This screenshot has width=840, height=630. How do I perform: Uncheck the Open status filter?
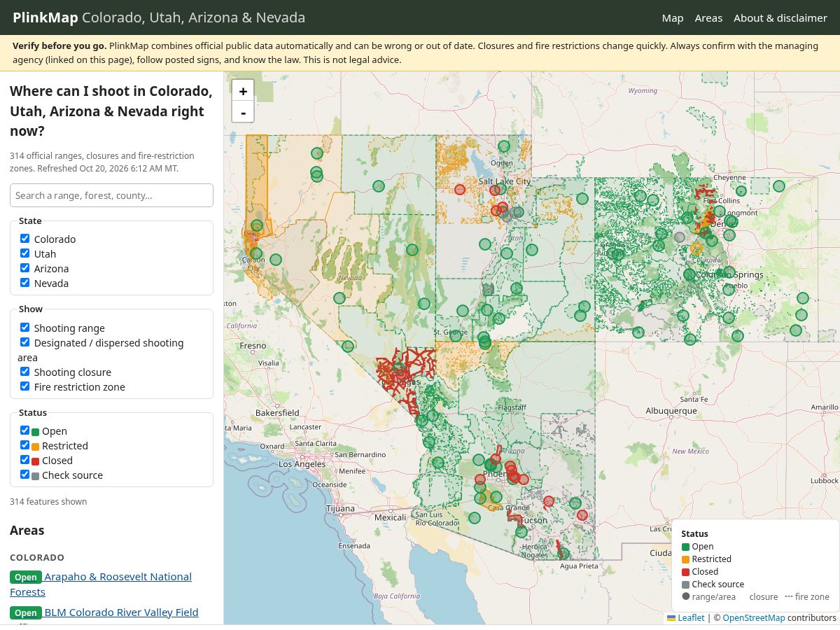(25, 430)
